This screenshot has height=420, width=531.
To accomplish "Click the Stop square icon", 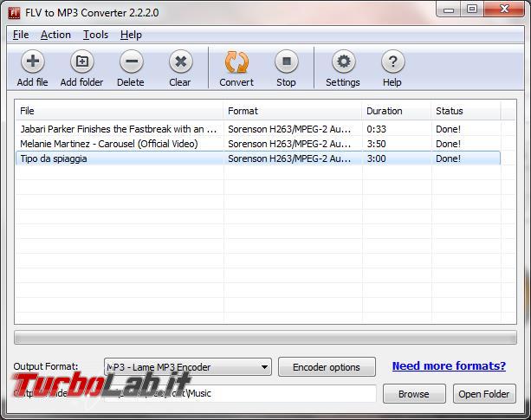I will tap(287, 61).
